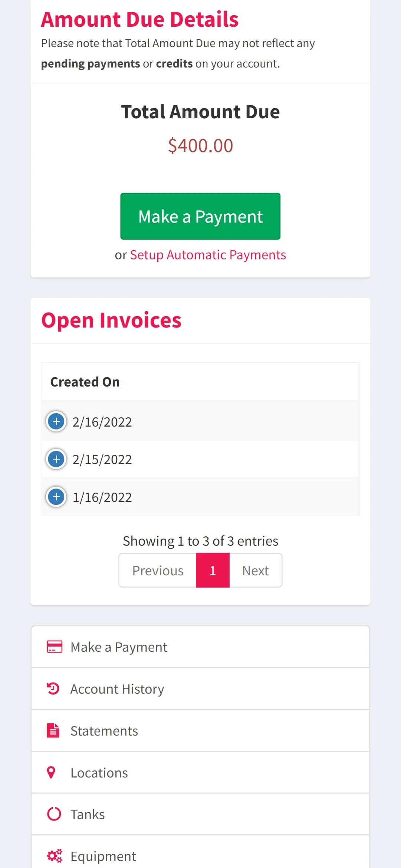This screenshot has height=868, width=401.
Task: Expand the 2/15/2022 invoice details
Action: click(56, 459)
